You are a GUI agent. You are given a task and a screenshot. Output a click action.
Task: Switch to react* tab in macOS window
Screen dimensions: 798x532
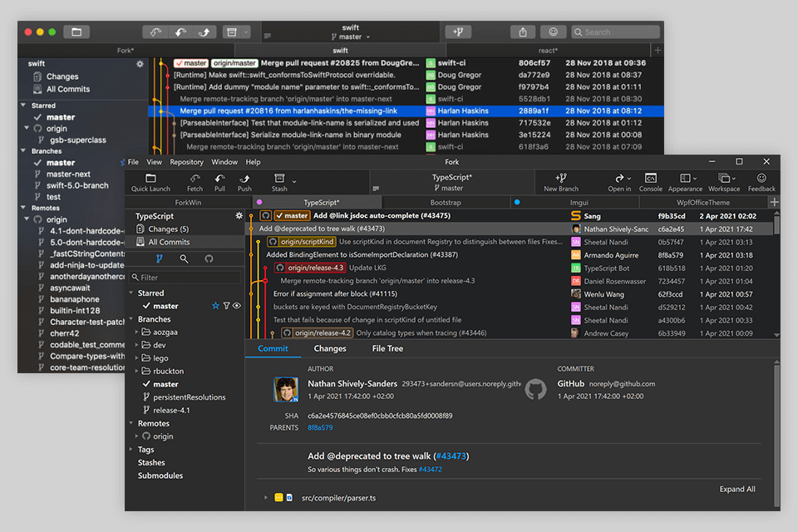[548, 51]
